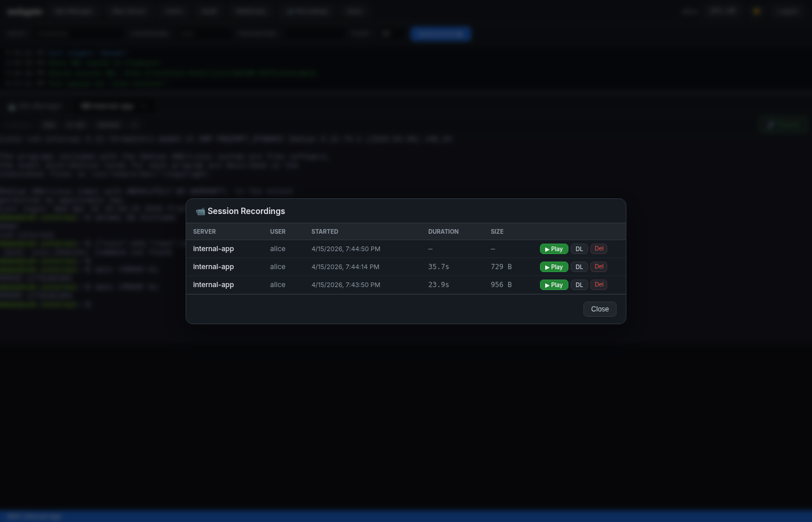Download the 7:44:50 PM recording with DL

click(x=579, y=249)
